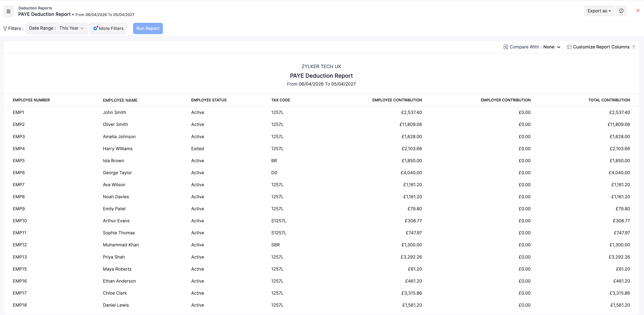Click Exited status for Harry Williams
The image size is (644, 315).
coord(198,149)
